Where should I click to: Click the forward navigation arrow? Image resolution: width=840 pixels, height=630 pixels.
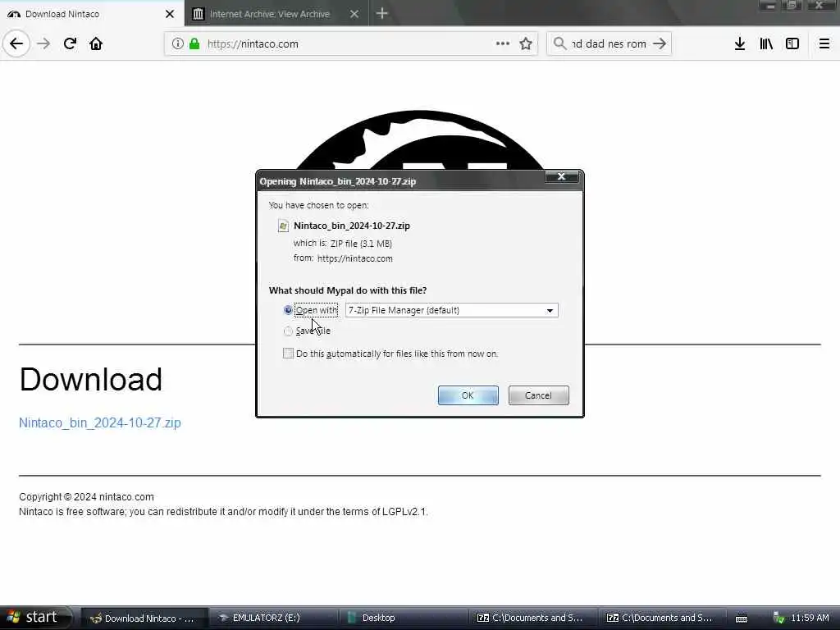(x=43, y=43)
